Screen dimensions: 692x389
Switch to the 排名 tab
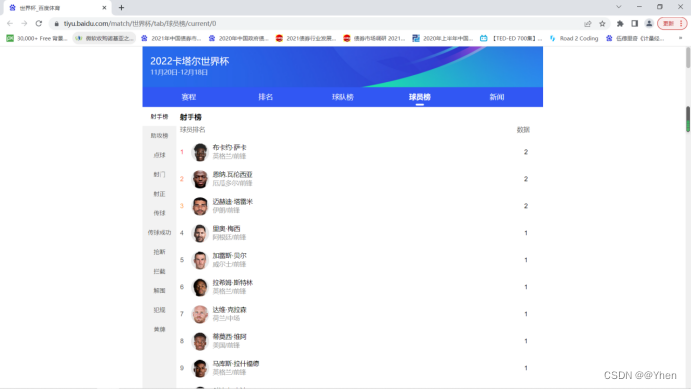266,97
